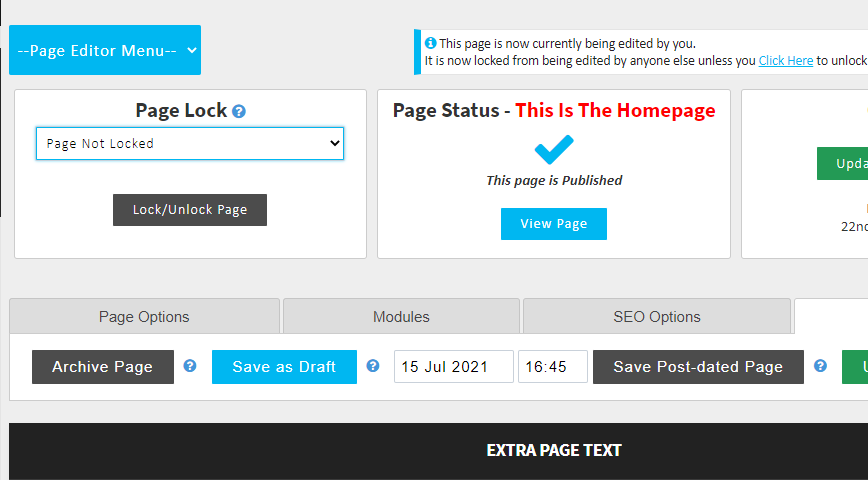The image size is (868, 480).
Task: Click the 'This page is Published' text
Action: [x=554, y=180]
